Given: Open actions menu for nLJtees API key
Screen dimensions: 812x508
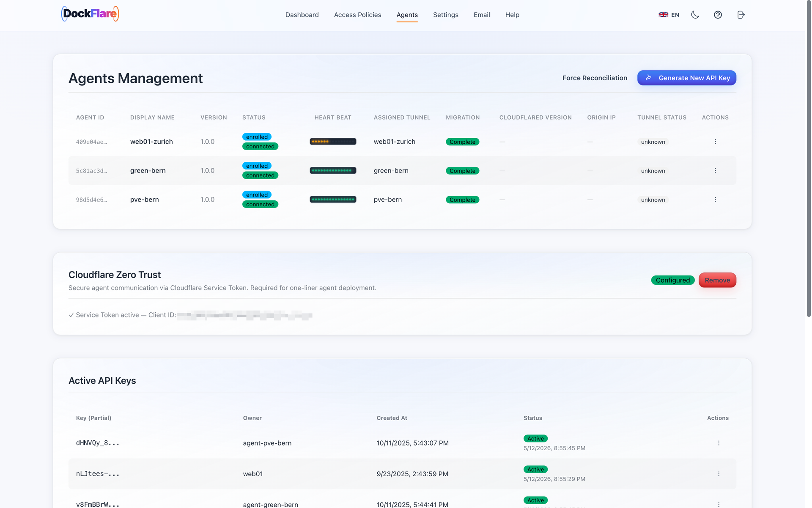Looking at the screenshot, I should [719, 474].
